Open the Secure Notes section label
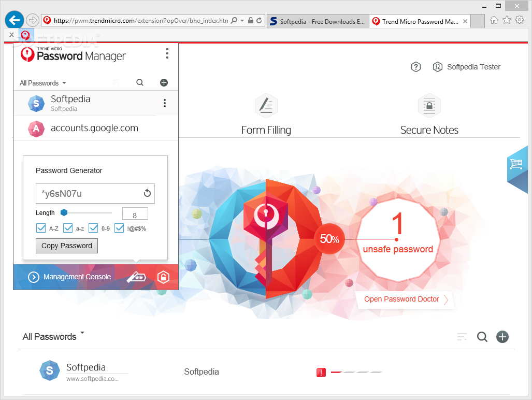Viewport: 532px width, 400px height. click(x=429, y=130)
